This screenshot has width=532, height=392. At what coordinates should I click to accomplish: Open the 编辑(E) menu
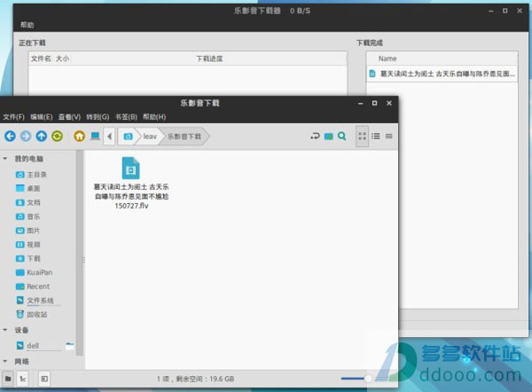[x=42, y=117]
